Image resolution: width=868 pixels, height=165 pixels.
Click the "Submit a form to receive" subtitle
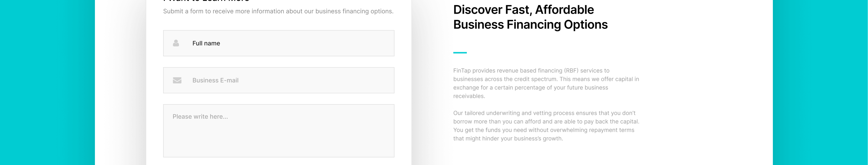click(x=278, y=11)
